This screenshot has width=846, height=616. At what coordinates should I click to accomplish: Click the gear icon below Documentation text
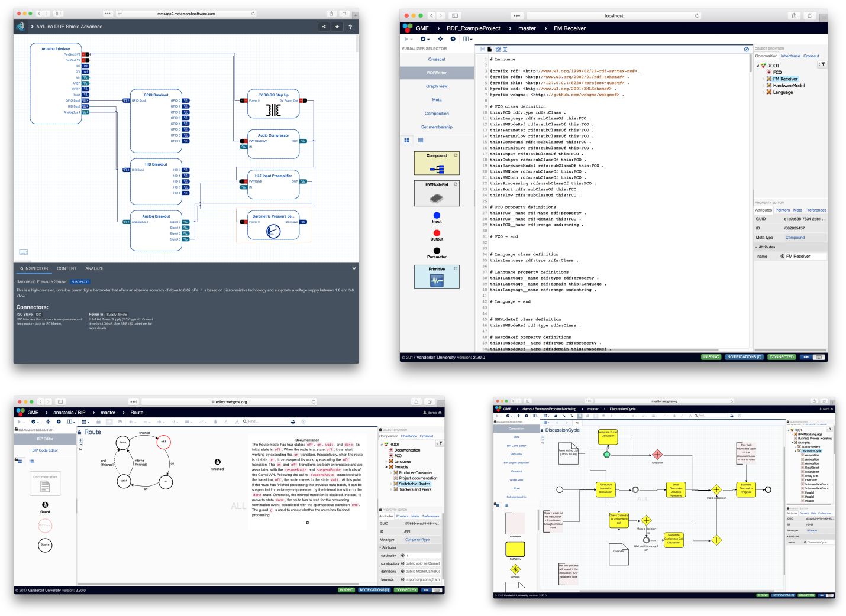307,523
